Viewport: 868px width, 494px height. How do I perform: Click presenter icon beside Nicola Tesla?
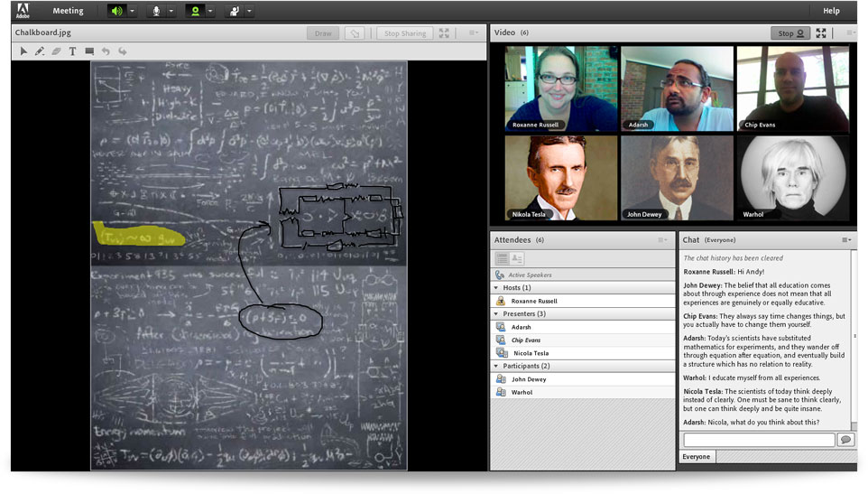click(502, 353)
